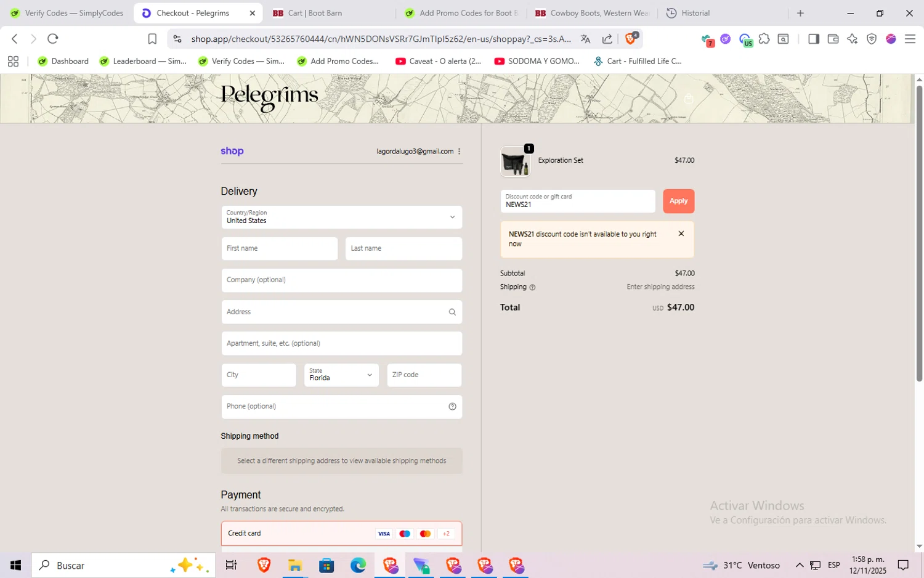Image resolution: width=924 pixels, height=578 pixels.
Task: Open the Windows Start menu
Action: tap(15, 565)
